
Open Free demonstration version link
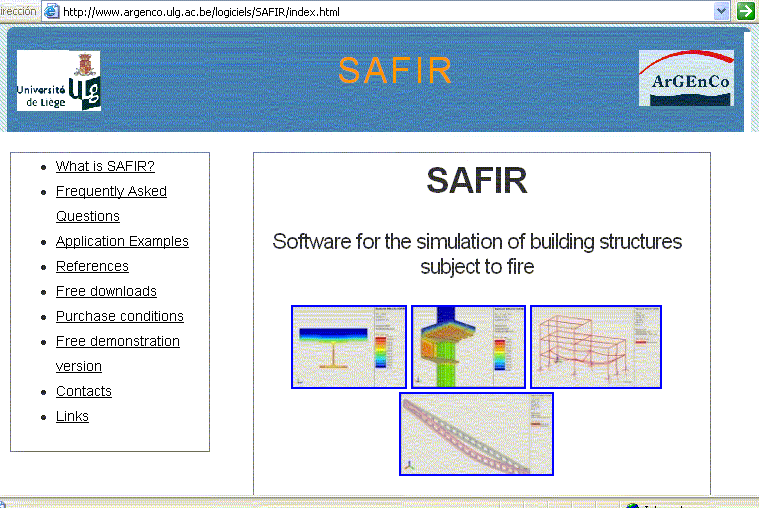(118, 354)
